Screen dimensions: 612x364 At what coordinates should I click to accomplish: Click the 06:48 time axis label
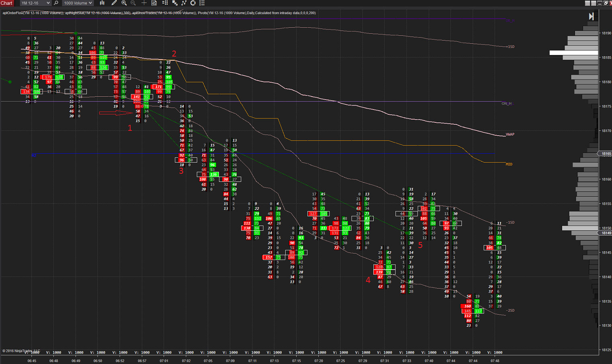[53, 361]
